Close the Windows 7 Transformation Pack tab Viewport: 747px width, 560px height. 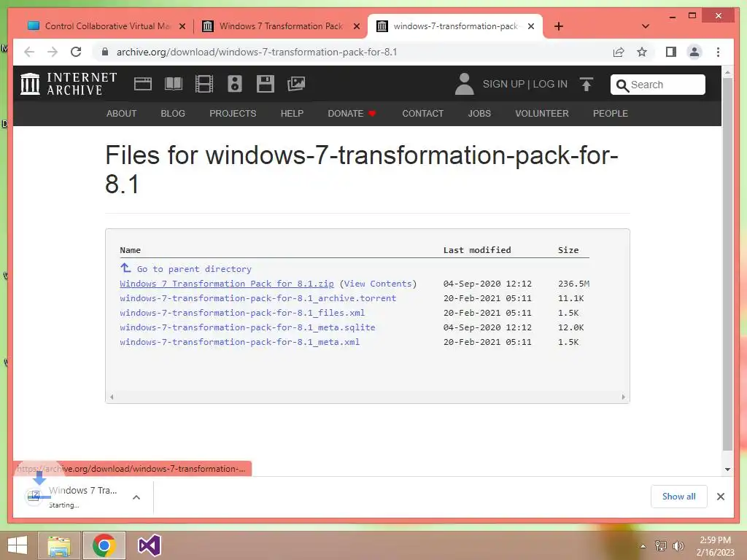tap(356, 26)
